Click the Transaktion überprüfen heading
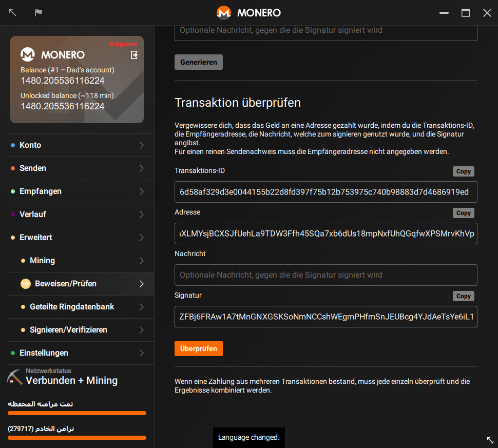The width and height of the screenshot is (498, 448). [x=238, y=103]
